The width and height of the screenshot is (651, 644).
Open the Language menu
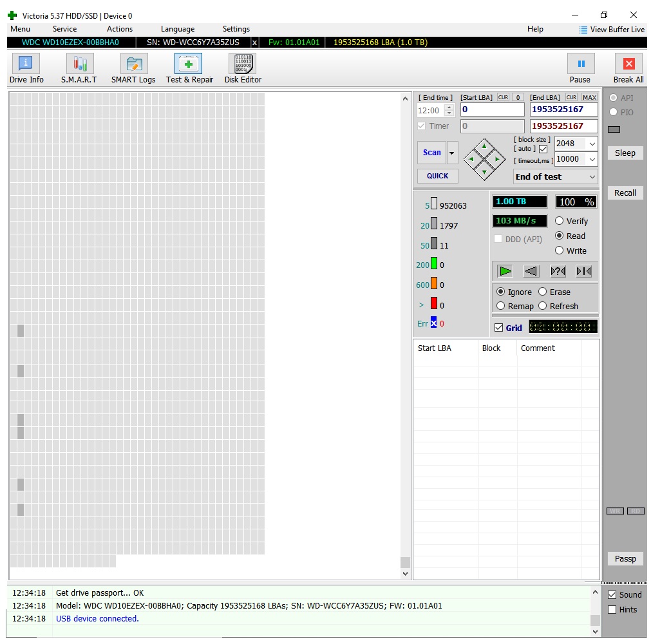pyautogui.click(x=178, y=29)
